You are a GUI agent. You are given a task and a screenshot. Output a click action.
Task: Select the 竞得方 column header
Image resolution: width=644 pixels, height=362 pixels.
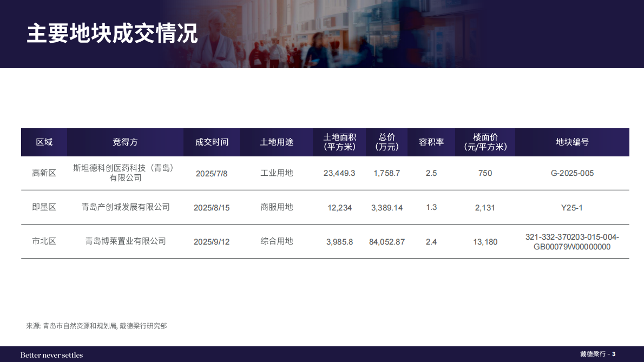[125, 142]
